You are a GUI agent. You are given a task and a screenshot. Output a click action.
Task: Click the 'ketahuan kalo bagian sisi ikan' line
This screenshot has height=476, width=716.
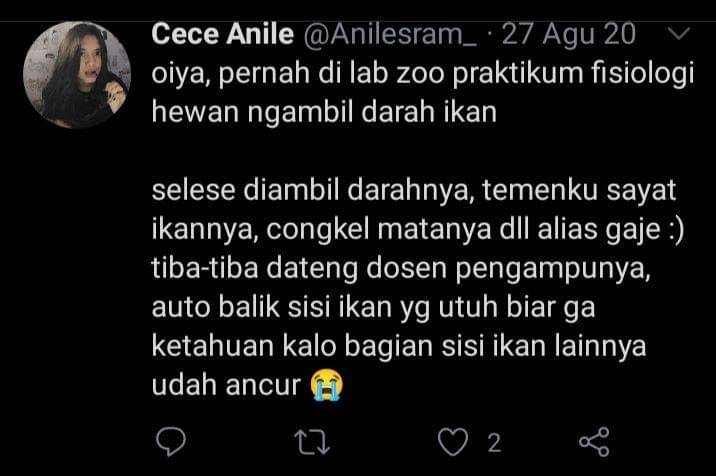point(399,346)
